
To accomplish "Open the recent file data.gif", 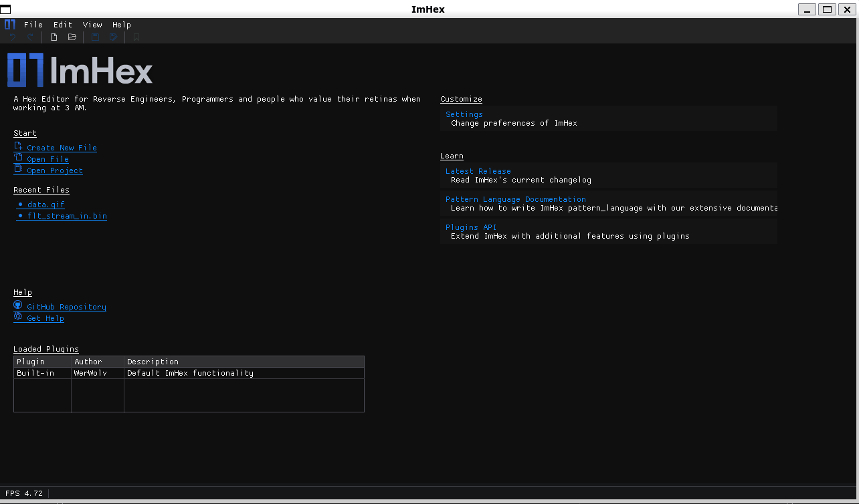I will click(44, 205).
